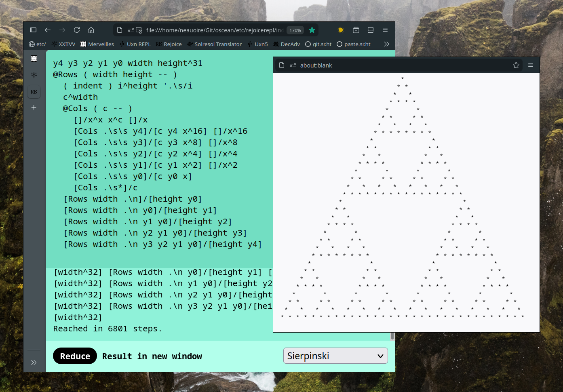
Task: Select the Merveilles vertical tab icon
Action: 34,59
